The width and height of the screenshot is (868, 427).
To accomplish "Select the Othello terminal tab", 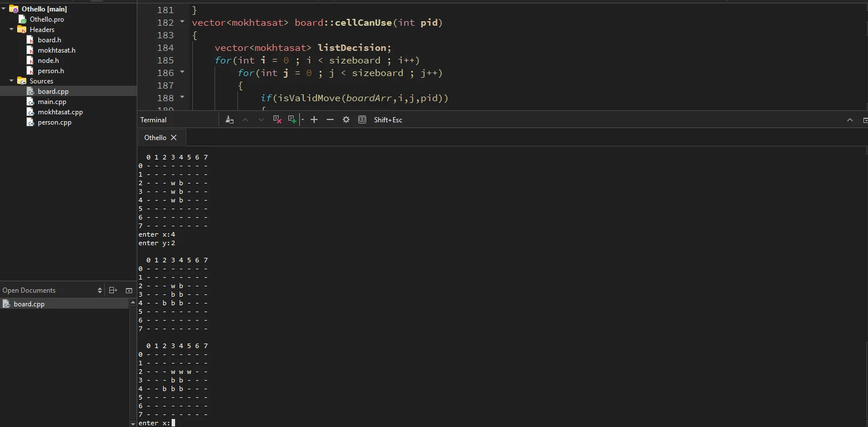I will (x=155, y=138).
